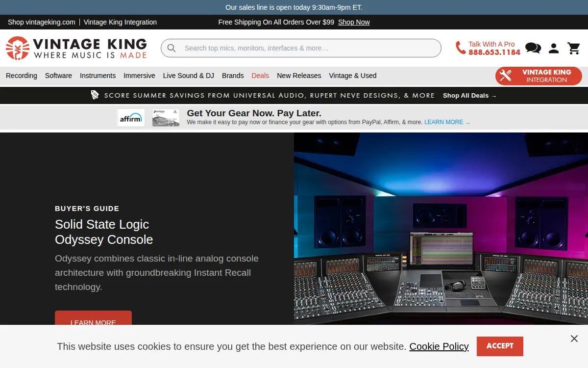Click the Vintage King Integration top-bar link
Image resolution: width=588 pixels, height=368 pixels.
(120, 22)
